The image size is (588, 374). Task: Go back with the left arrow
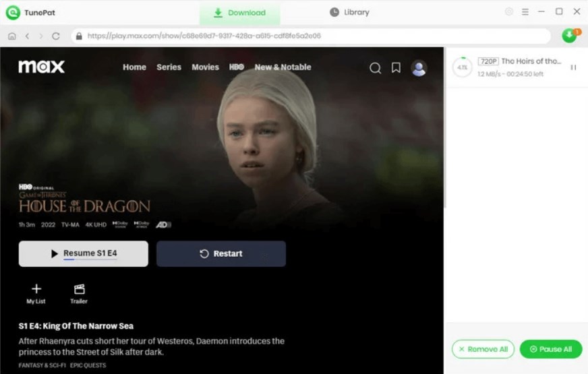click(27, 36)
